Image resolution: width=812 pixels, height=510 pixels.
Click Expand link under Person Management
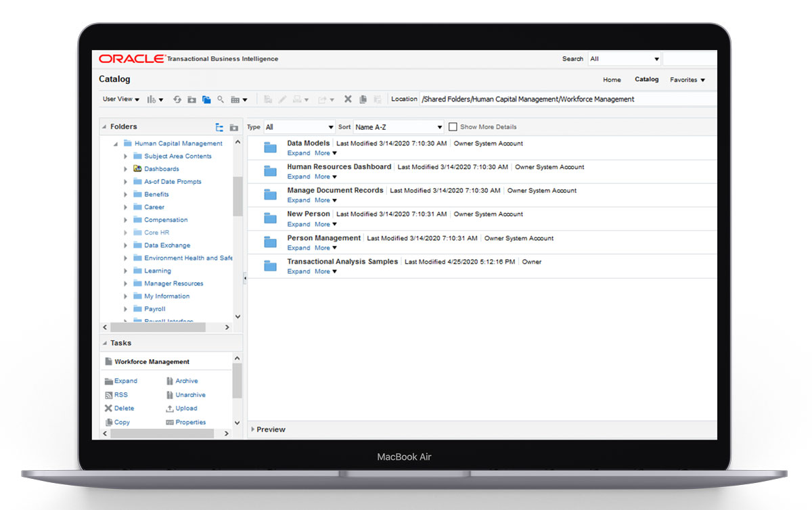[x=298, y=248]
